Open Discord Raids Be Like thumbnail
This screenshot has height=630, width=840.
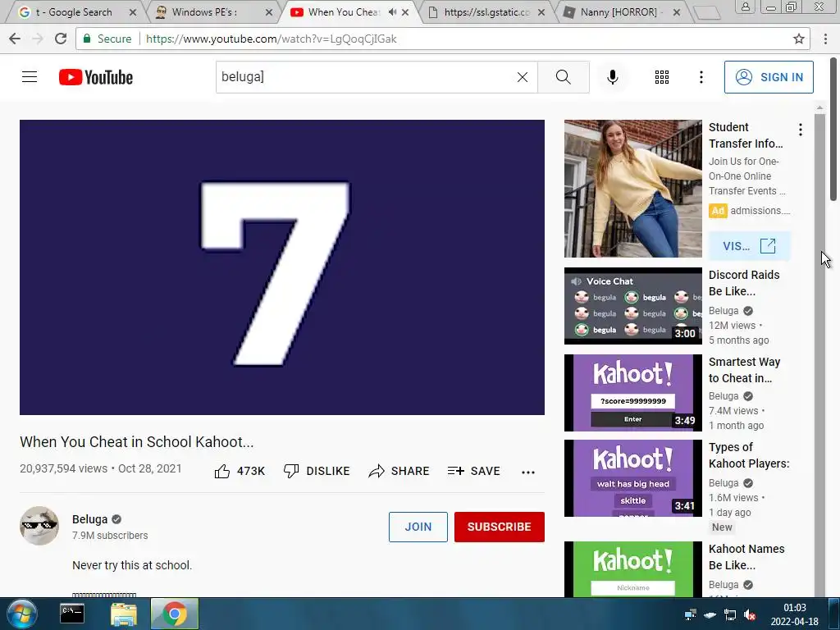[632, 305]
